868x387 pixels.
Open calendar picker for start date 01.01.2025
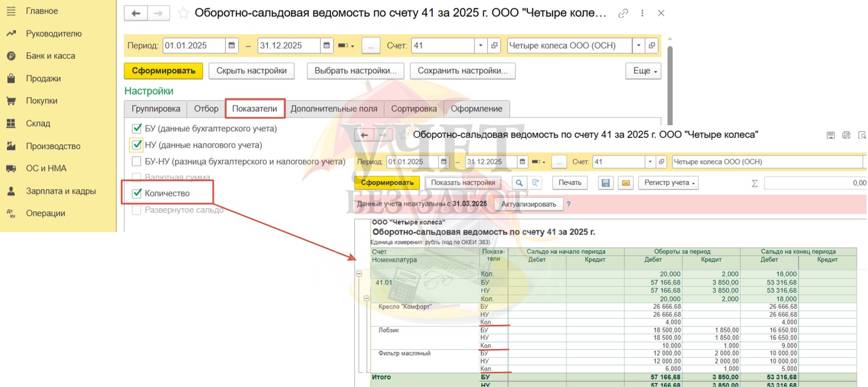(x=232, y=46)
